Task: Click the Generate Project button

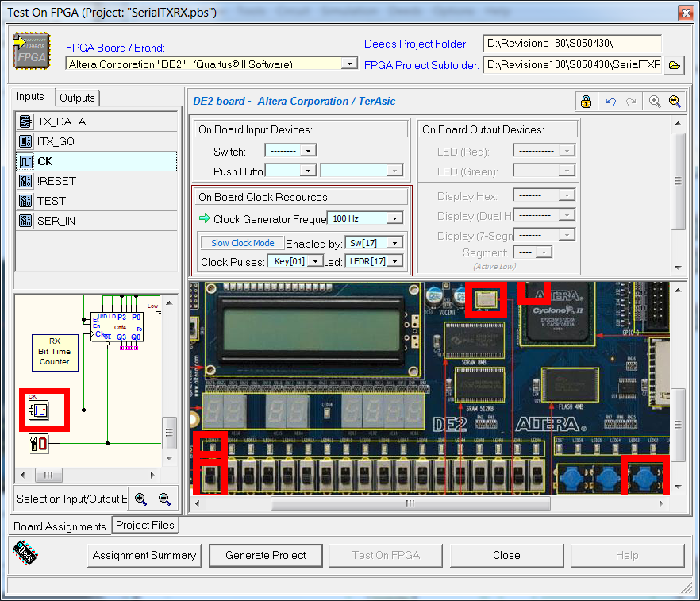Action: (266, 555)
